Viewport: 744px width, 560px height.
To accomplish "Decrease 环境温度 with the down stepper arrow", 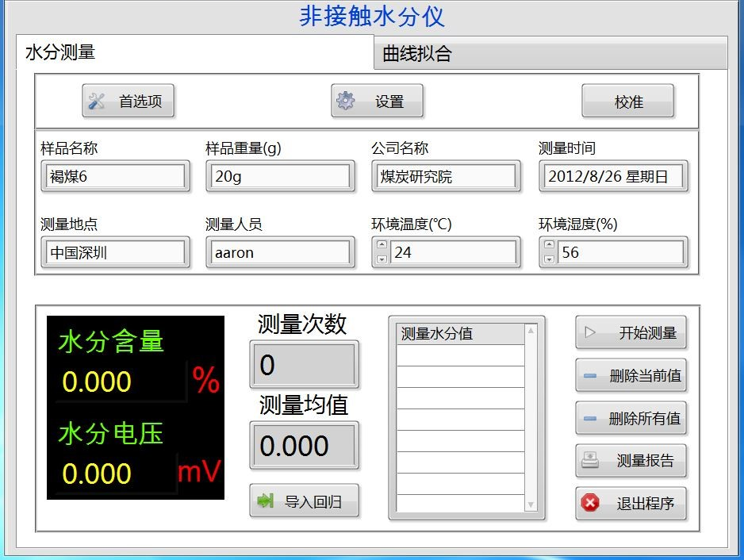I will click(x=382, y=259).
